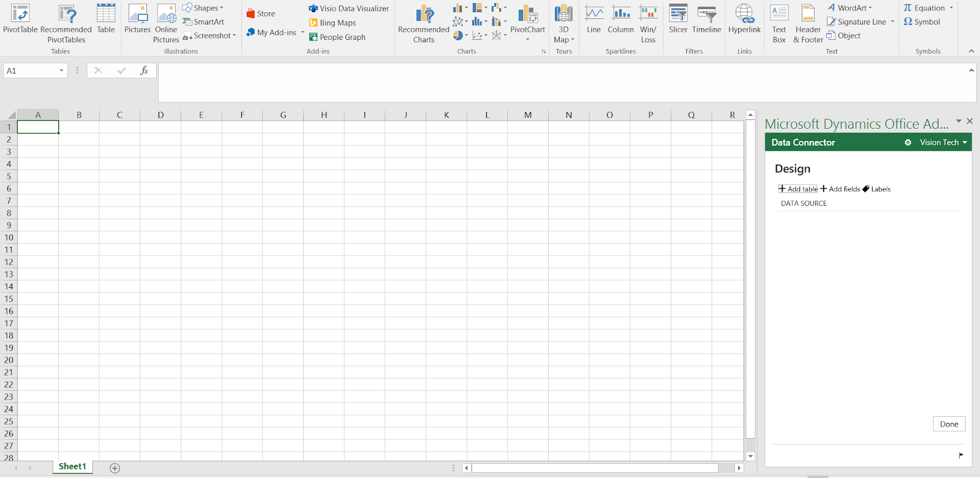Viewport: 980px width, 478px height.
Task: Open the Screenshot dropdown
Action: coord(209,36)
